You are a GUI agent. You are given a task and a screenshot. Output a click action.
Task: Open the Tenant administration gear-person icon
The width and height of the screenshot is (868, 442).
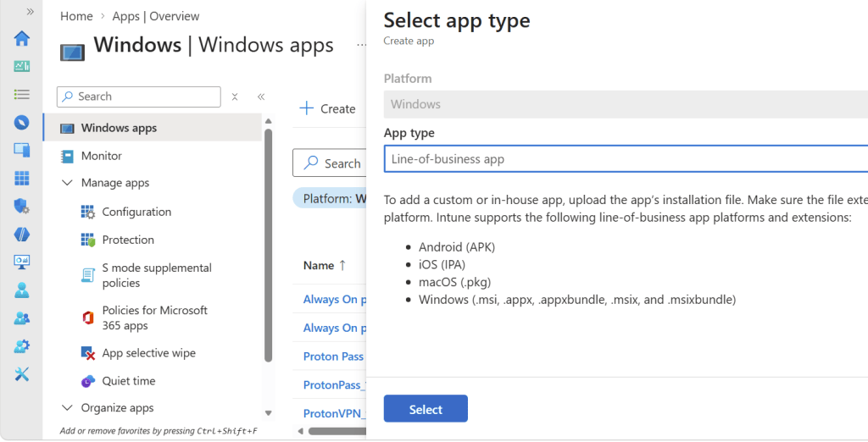coord(21,346)
